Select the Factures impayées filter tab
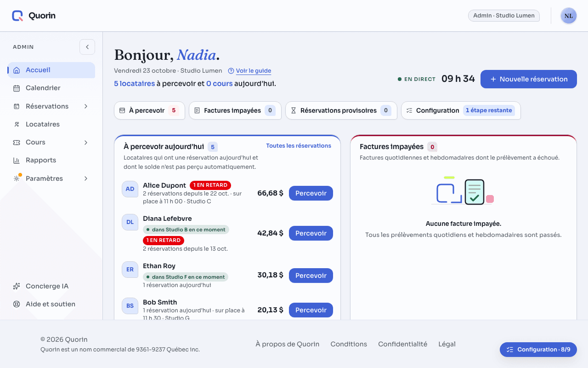Image resolution: width=588 pixels, height=368 pixels. coord(235,110)
